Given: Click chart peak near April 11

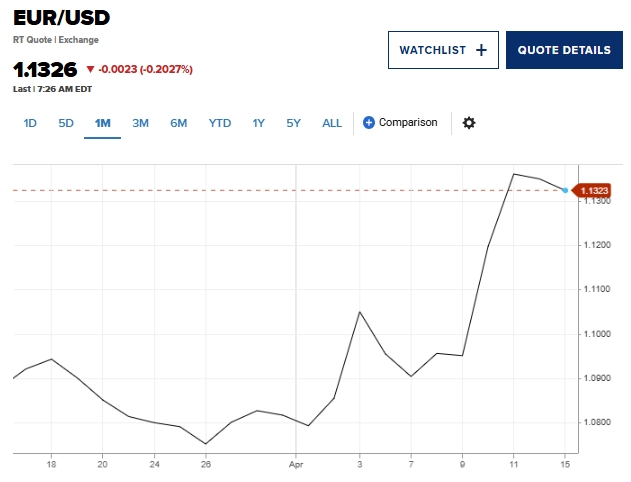Looking at the screenshot, I should click(x=513, y=174).
